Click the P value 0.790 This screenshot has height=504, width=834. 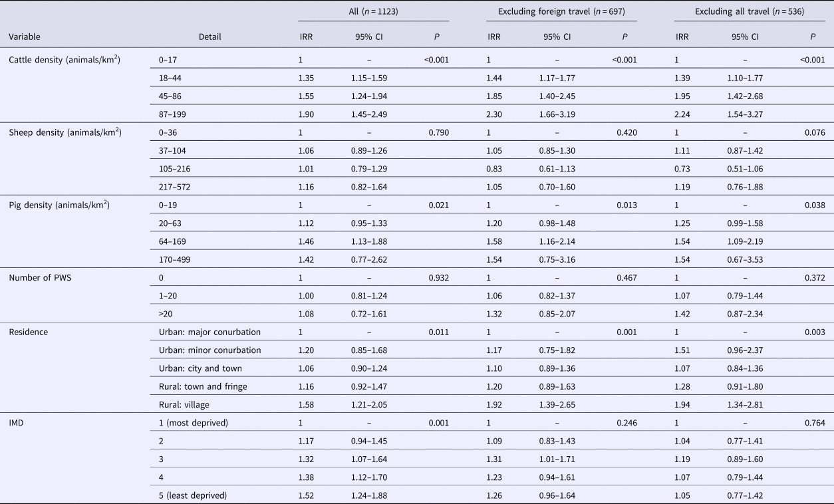click(x=436, y=132)
